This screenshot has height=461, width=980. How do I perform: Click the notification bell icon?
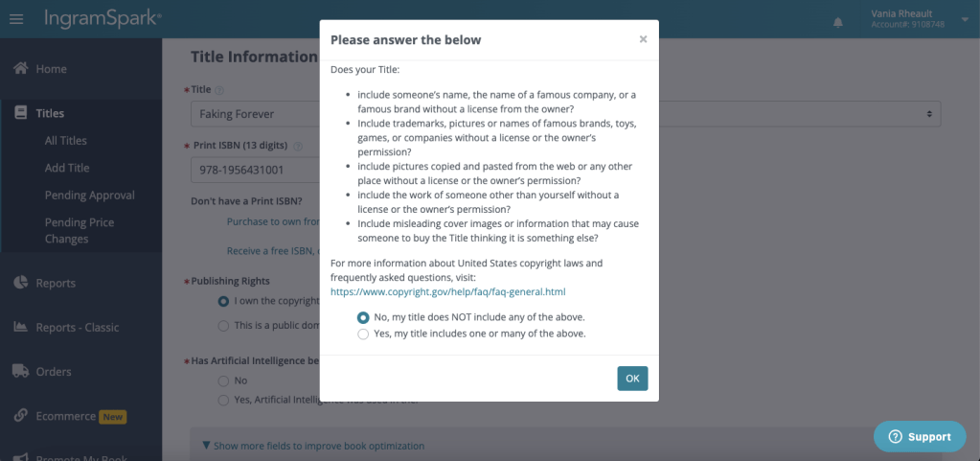(x=838, y=21)
